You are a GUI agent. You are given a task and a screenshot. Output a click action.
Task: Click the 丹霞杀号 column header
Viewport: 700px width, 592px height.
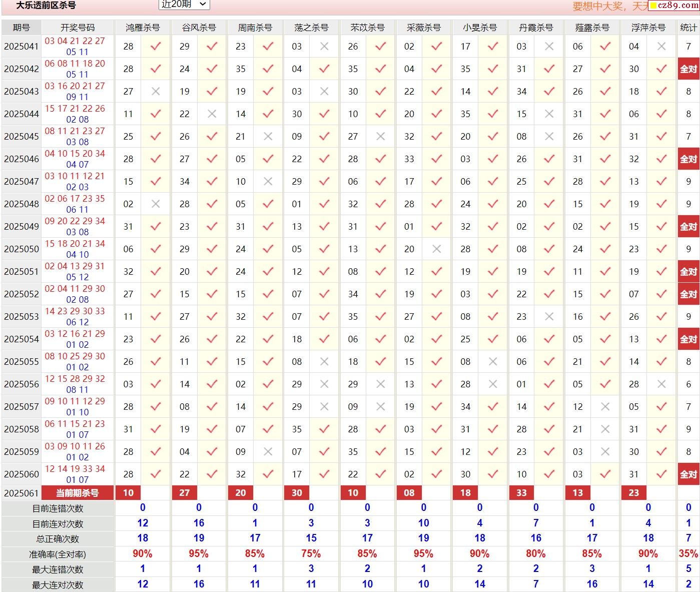click(536, 28)
